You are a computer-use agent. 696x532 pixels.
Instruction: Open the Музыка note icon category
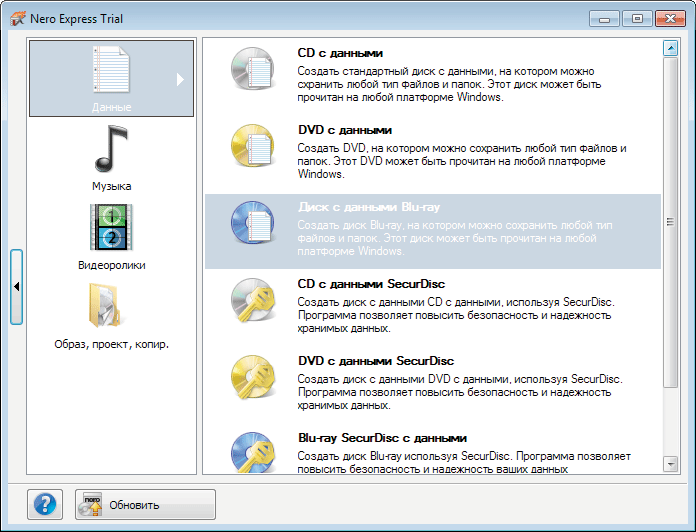click(111, 148)
